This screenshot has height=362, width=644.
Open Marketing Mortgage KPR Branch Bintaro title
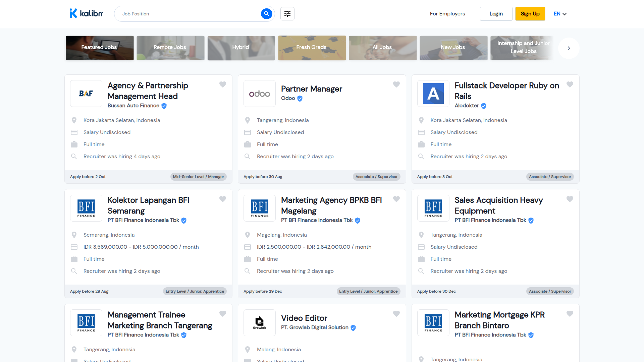click(x=499, y=320)
